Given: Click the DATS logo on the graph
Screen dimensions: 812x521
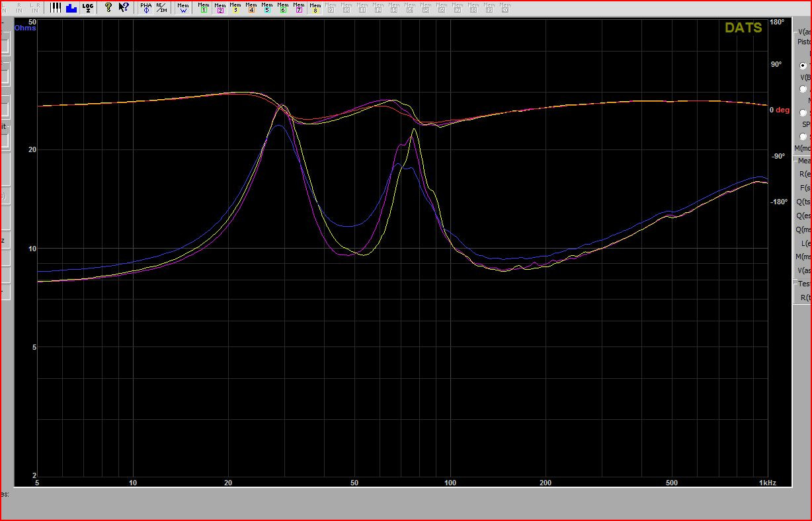Looking at the screenshot, I should (743, 28).
